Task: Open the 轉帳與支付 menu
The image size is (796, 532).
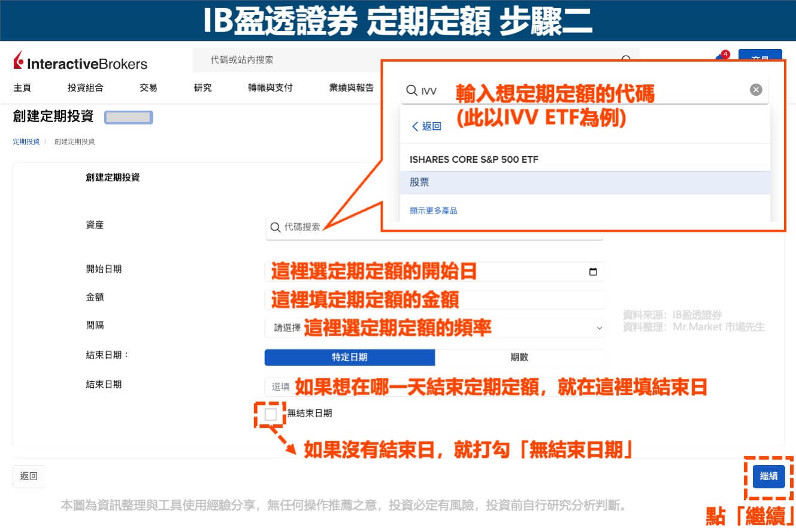Action: (x=270, y=87)
